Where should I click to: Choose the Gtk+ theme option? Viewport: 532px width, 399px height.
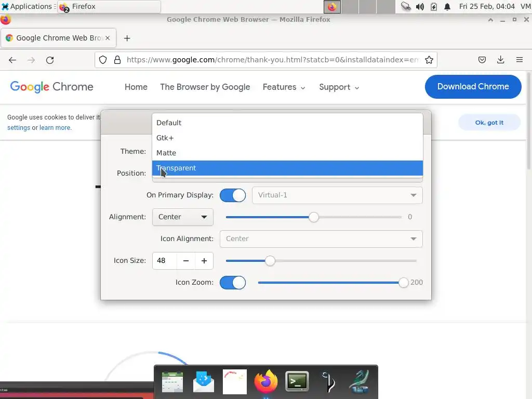click(287, 138)
